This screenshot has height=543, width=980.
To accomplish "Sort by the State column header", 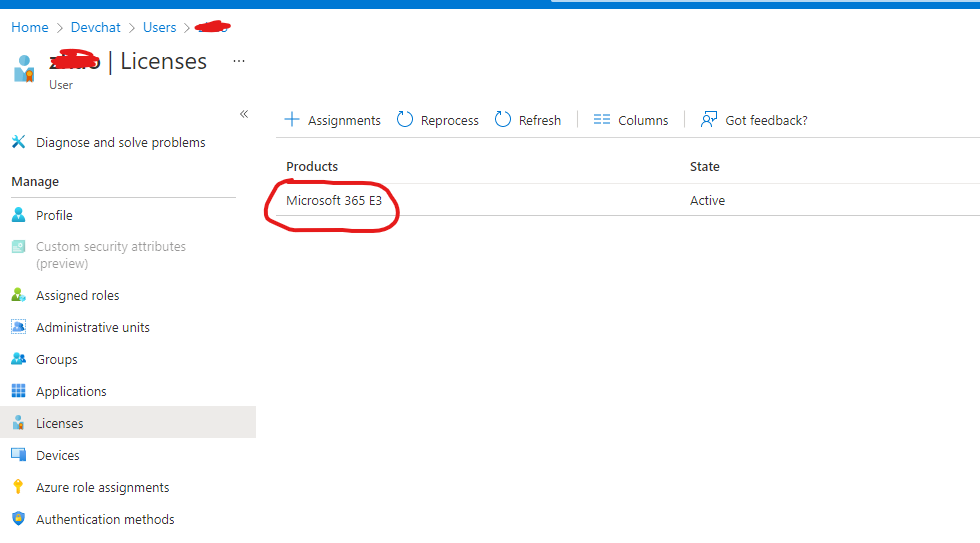I will pos(704,166).
